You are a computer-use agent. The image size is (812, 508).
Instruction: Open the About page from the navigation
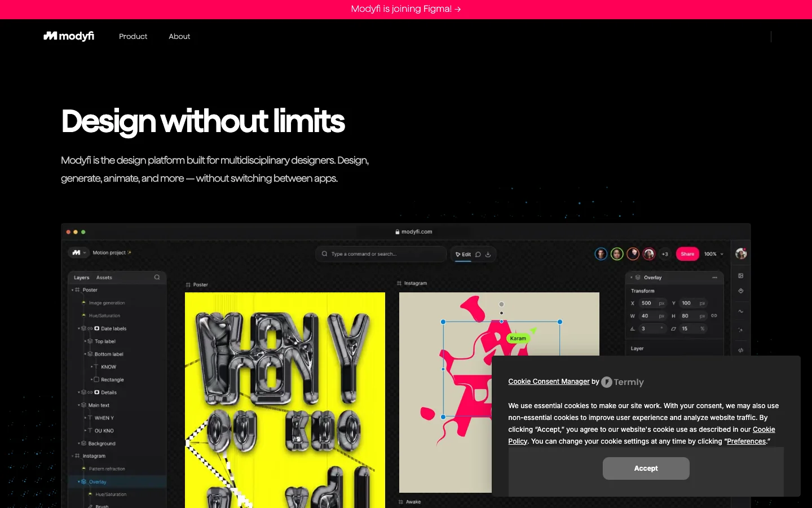179,36
